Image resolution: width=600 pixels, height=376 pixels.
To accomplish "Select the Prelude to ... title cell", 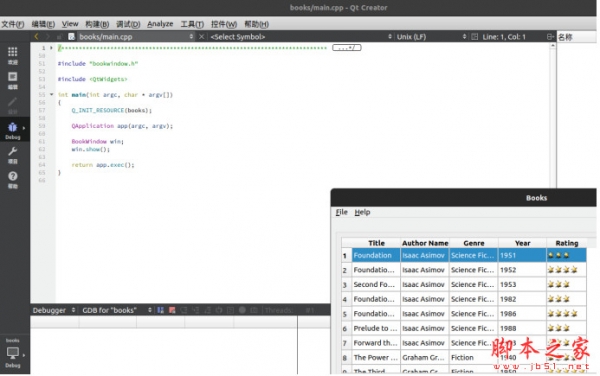I will tap(376, 329).
